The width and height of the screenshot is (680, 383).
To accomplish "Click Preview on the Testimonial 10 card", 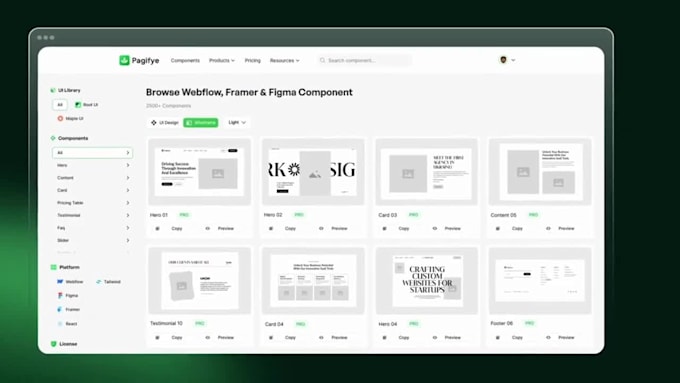I will (x=226, y=337).
